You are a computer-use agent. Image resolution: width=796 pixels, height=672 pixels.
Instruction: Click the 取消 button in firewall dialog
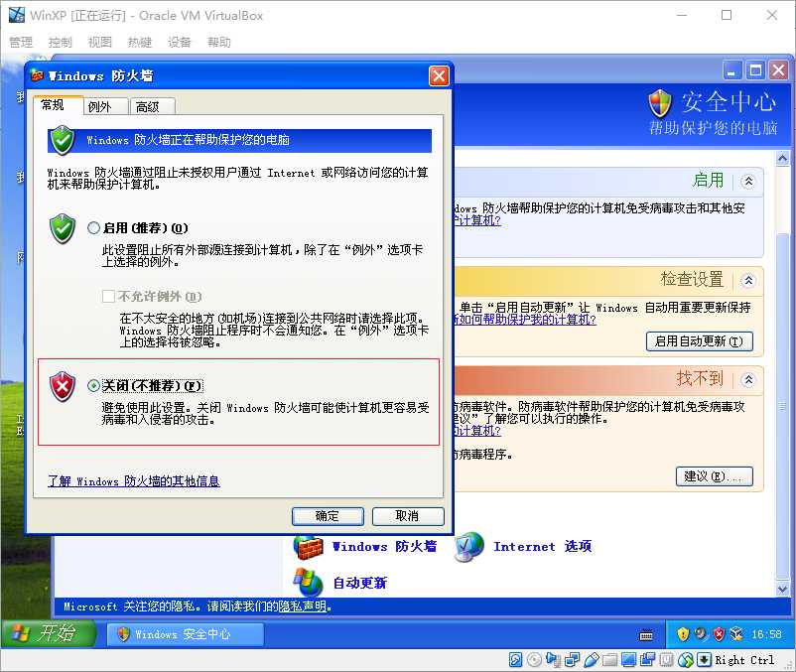pos(408,516)
